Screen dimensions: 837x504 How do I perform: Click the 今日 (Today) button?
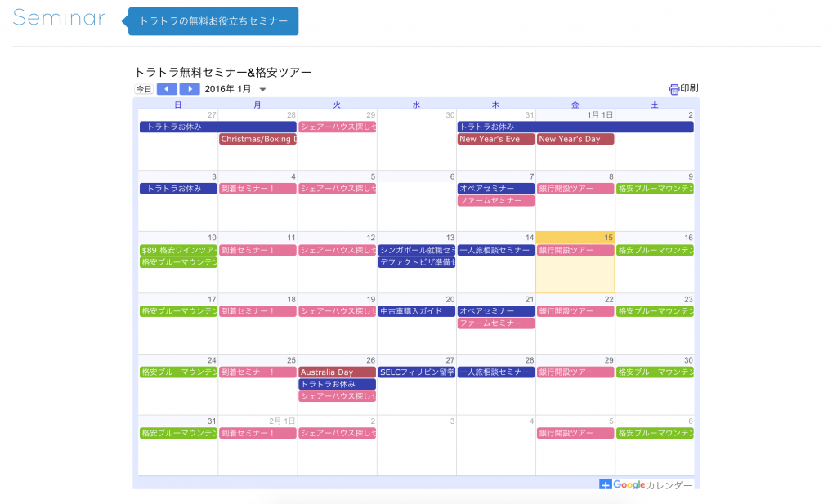click(144, 88)
